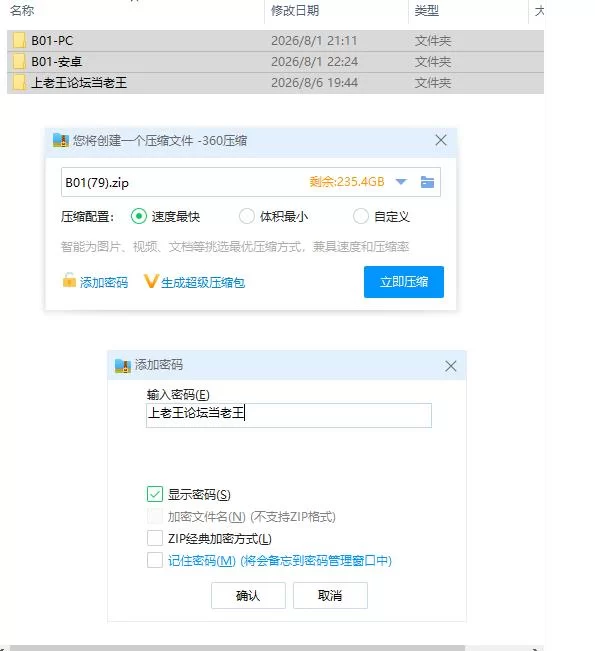The height and width of the screenshot is (651, 595).
Task: Click the 360压缩 icon in the compression dialog title
Action: click(61, 140)
